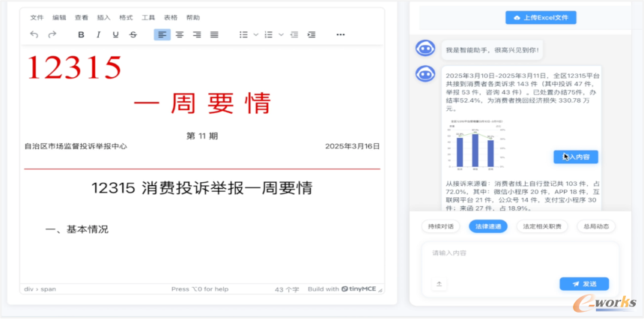Open the 查看 menu
The image size is (644, 320).
click(82, 18)
